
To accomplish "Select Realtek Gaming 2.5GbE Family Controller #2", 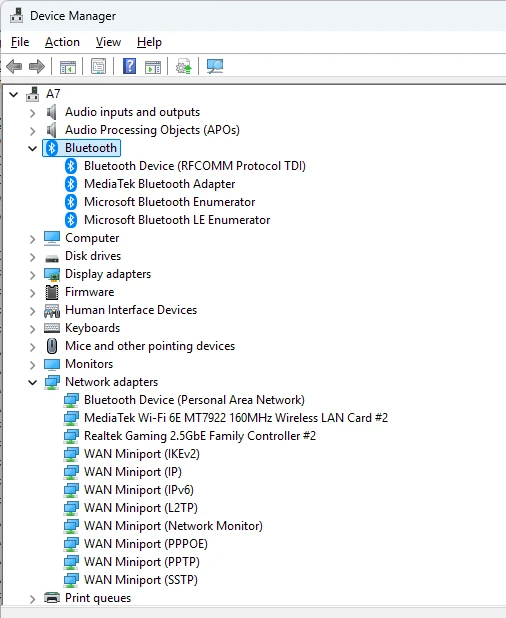I will [200, 436].
